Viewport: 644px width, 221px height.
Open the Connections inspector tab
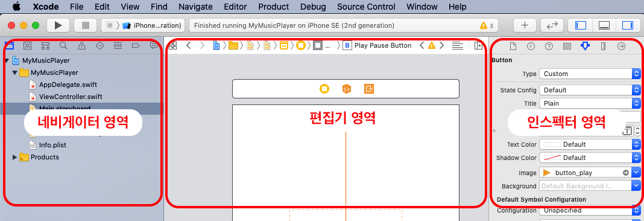pyautogui.click(x=622, y=46)
